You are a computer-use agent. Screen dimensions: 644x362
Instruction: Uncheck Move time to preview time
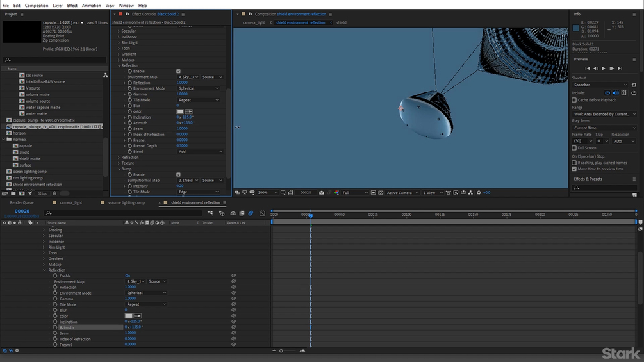(x=574, y=169)
